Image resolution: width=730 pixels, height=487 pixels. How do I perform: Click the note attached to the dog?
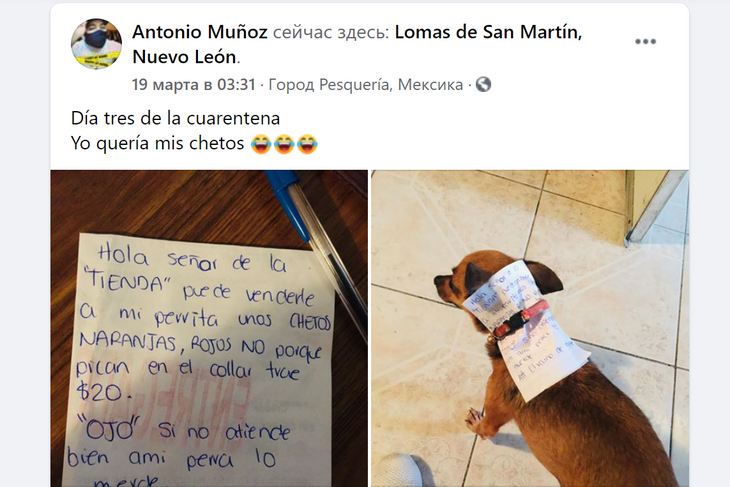tap(527, 328)
